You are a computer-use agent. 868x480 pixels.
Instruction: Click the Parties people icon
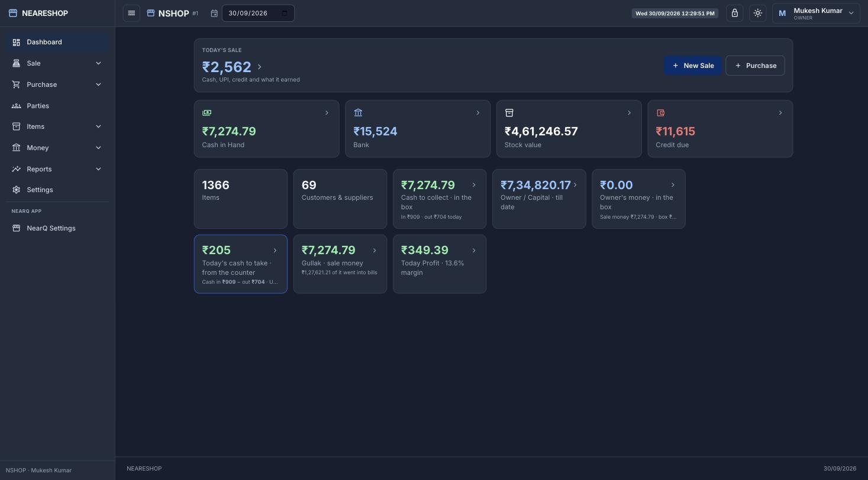[17, 106]
